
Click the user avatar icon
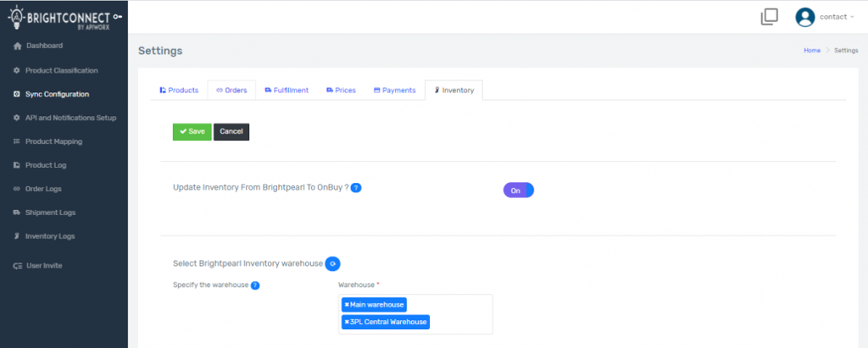[x=805, y=17]
